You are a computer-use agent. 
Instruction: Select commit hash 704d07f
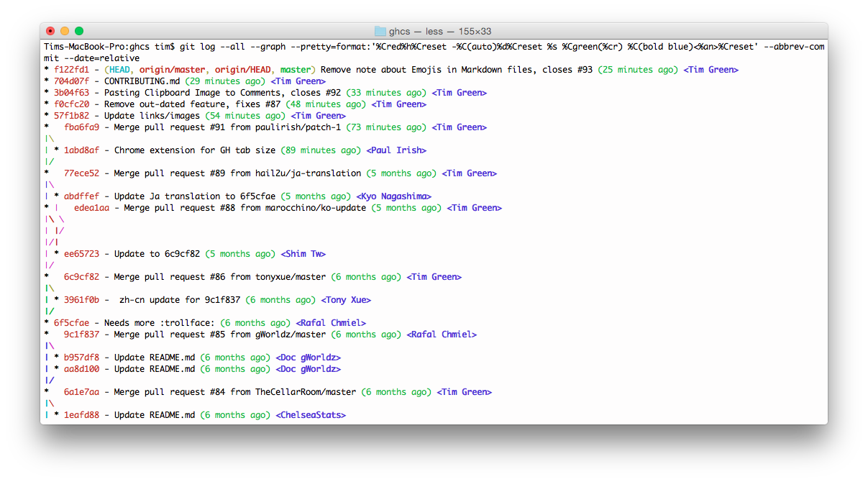tap(71, 81)
